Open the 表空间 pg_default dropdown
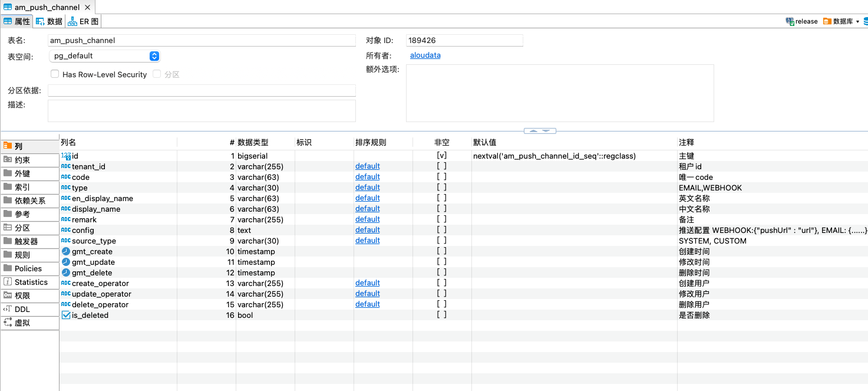Screen dimensions: 868x391 coord(154,56)
